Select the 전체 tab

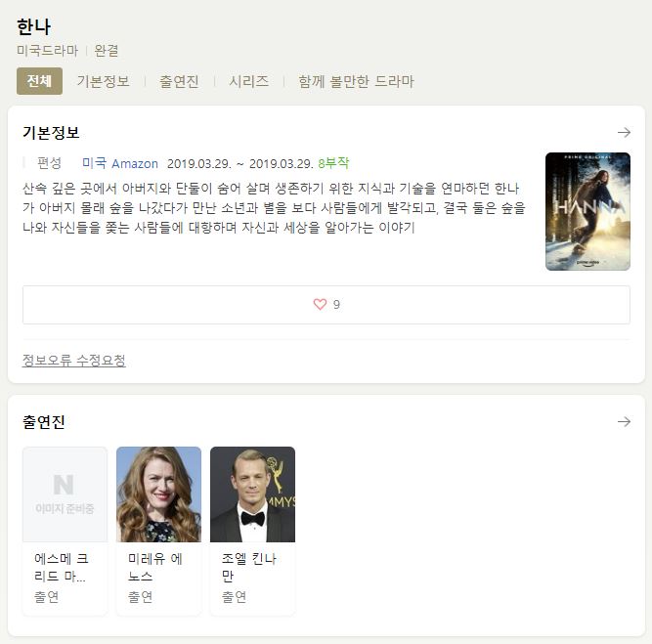[39, 81]
